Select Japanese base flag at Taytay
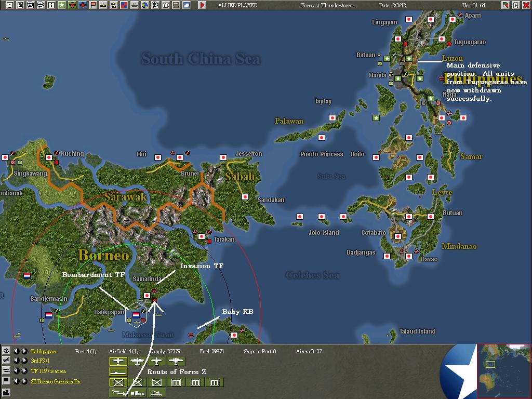532x399 pixels. pos(332,118)
